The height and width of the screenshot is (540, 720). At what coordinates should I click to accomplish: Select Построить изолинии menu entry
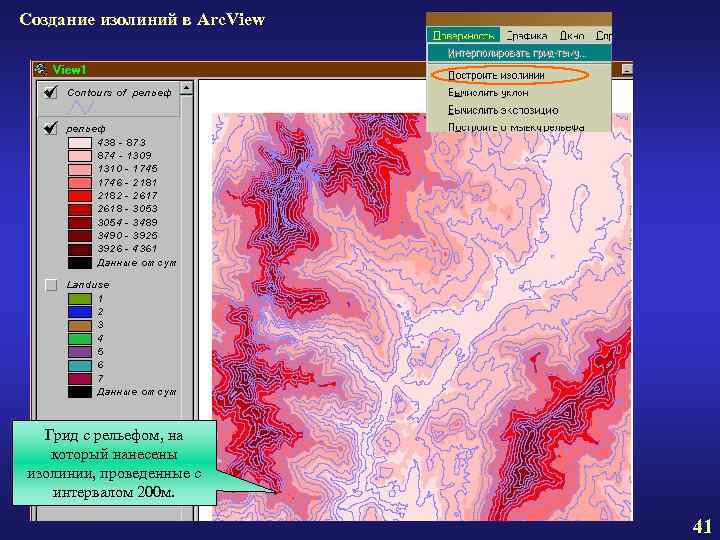pyautogui.click(x=496, y=75)
